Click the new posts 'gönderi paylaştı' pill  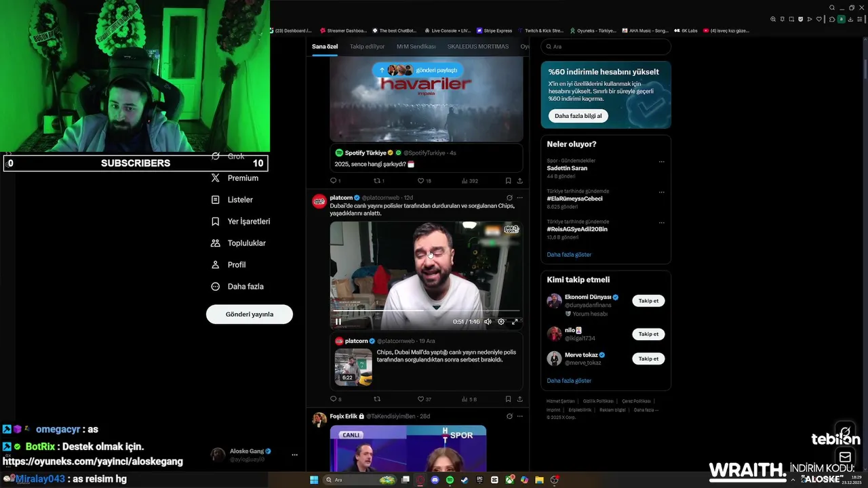click(418, 70)
